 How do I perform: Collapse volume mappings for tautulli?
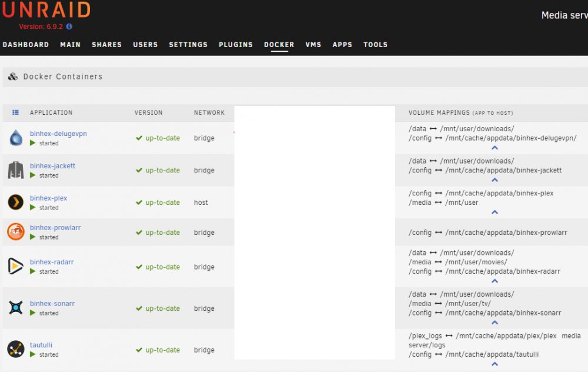[495, 364]
